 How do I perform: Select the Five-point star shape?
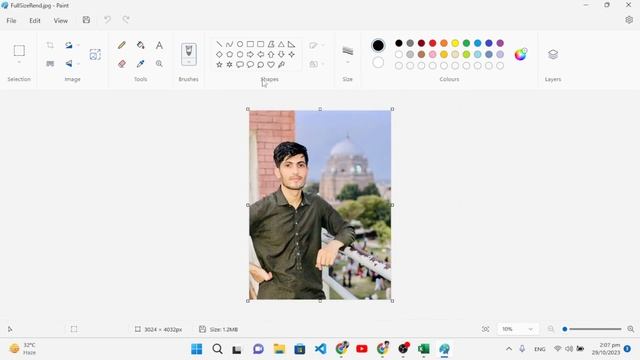coord(219,64)
